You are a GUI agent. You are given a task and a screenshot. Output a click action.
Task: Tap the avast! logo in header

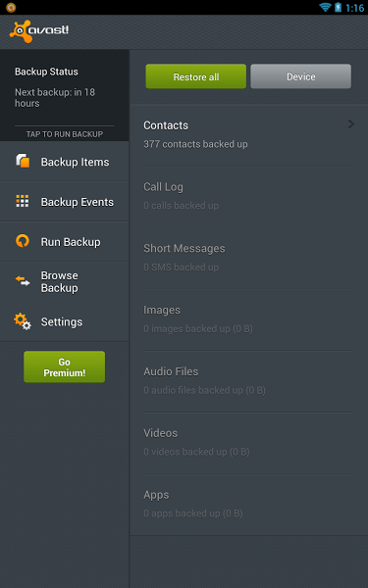click(x=39, y=31)
